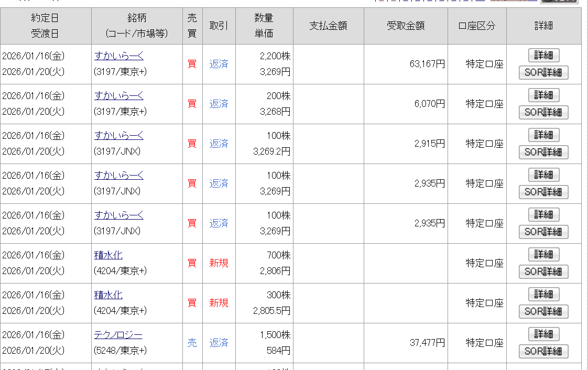Open 詳細 for the 200株 すかいらーく trade
588x370 pixels.
[x=543, y=95]
